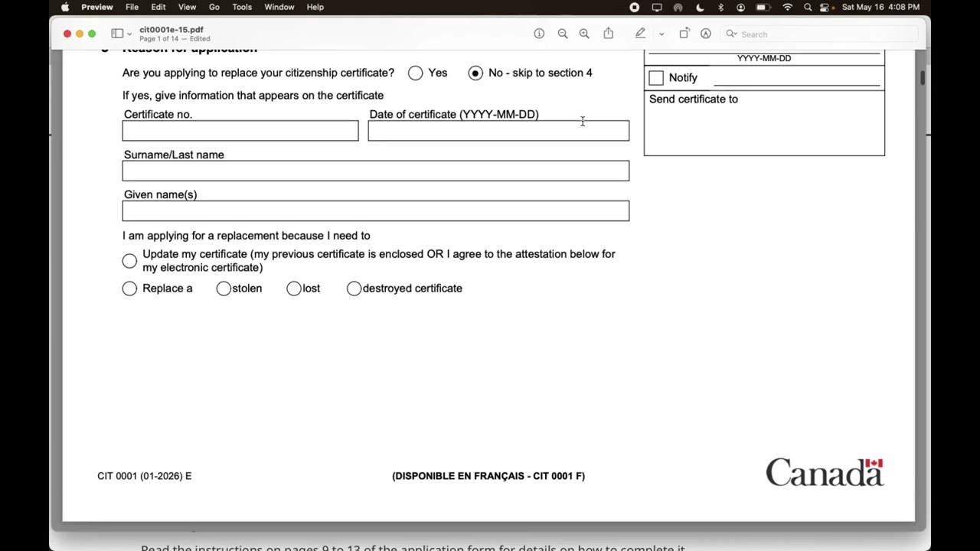Show the document inspector info icon
Image resolution: width=980 pixels, height=551 pixels.
539,34
